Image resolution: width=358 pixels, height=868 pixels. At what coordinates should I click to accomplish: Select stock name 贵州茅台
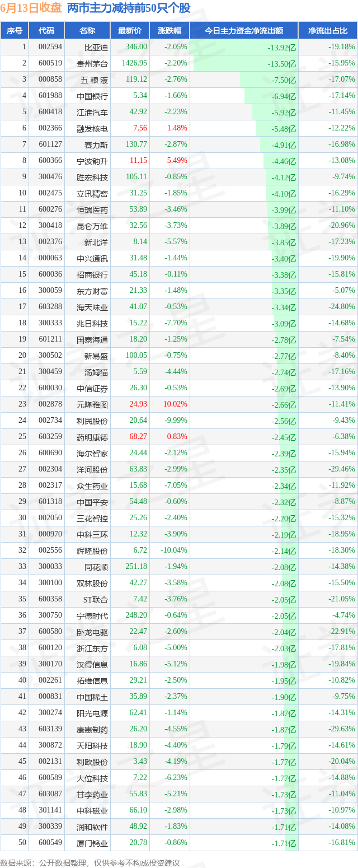[92, 63]
